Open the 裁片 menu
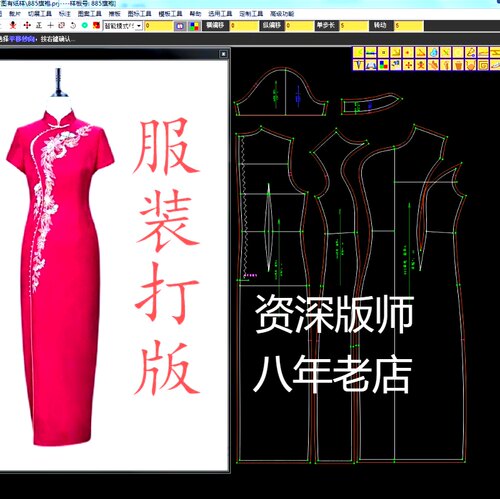The image size is (500, 499). (15, 14)
